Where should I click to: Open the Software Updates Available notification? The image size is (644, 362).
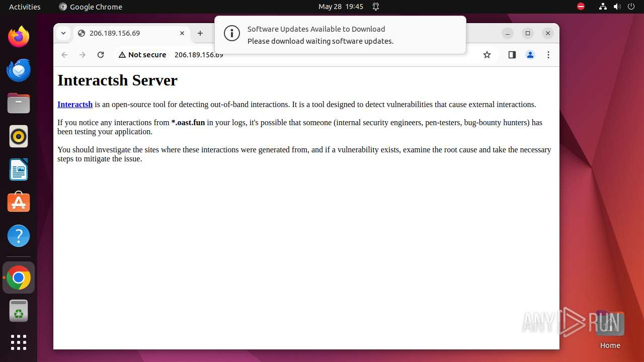pyautogui.click(x=340, y=35)
